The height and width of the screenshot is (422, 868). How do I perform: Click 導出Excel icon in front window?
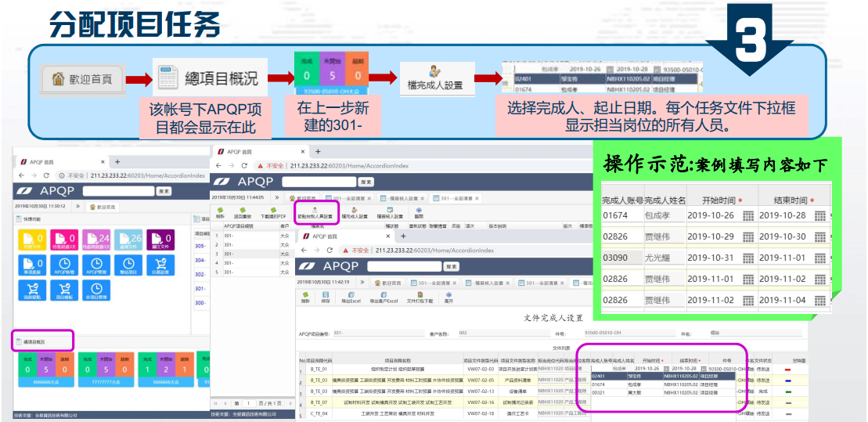[x=351, y=298]
